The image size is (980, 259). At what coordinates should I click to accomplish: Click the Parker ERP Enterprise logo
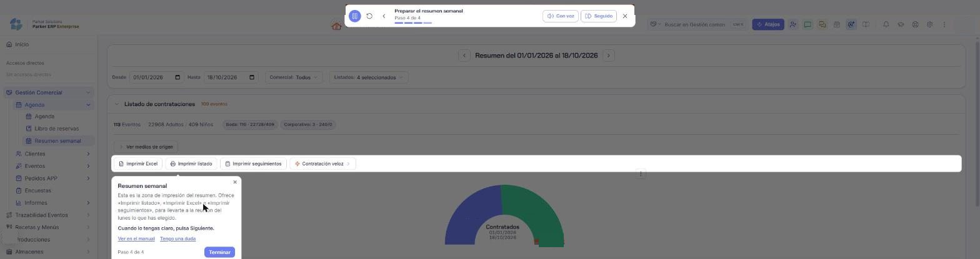[x=44, y=24]
